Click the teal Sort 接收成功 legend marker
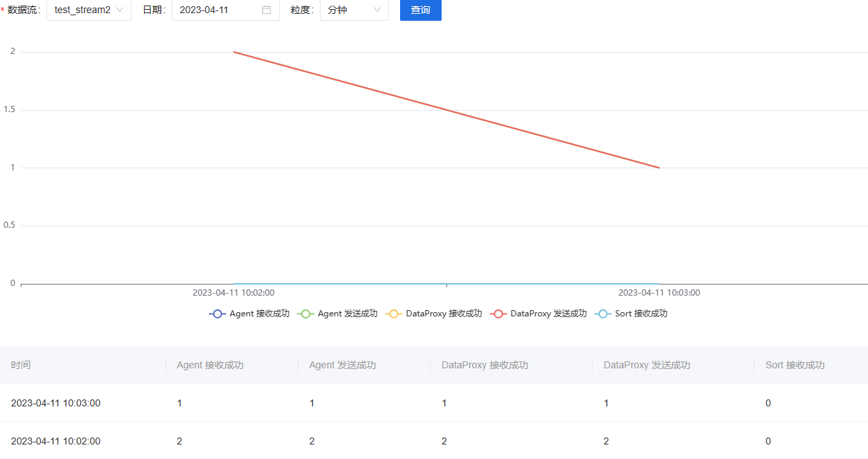 (603, 314)
